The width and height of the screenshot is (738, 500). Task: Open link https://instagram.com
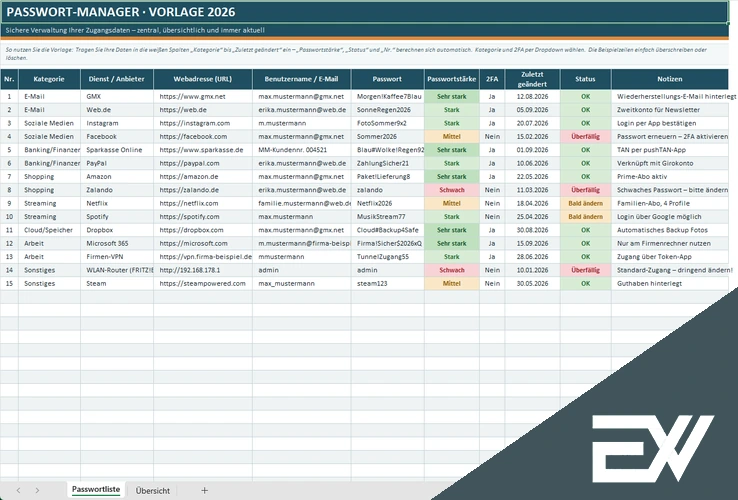click(x=195, y=123)
